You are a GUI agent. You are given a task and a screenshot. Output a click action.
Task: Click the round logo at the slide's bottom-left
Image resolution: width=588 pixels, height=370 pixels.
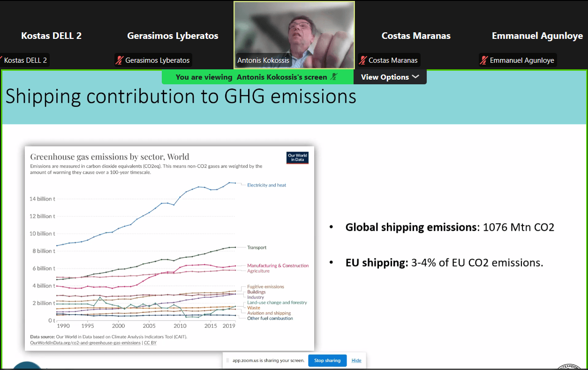(27, 366)
